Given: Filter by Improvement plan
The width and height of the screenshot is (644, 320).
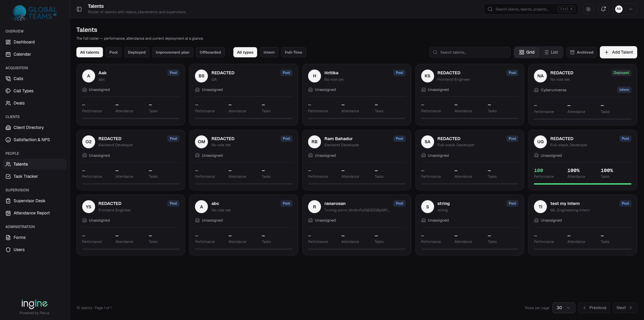Looking at the screenshot, I should pos(173,52).
